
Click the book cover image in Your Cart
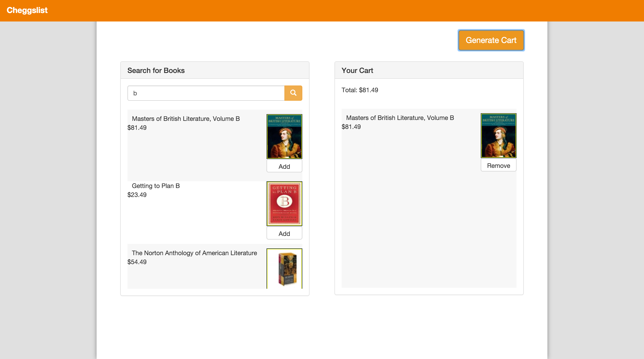click(x=498, y=135)
